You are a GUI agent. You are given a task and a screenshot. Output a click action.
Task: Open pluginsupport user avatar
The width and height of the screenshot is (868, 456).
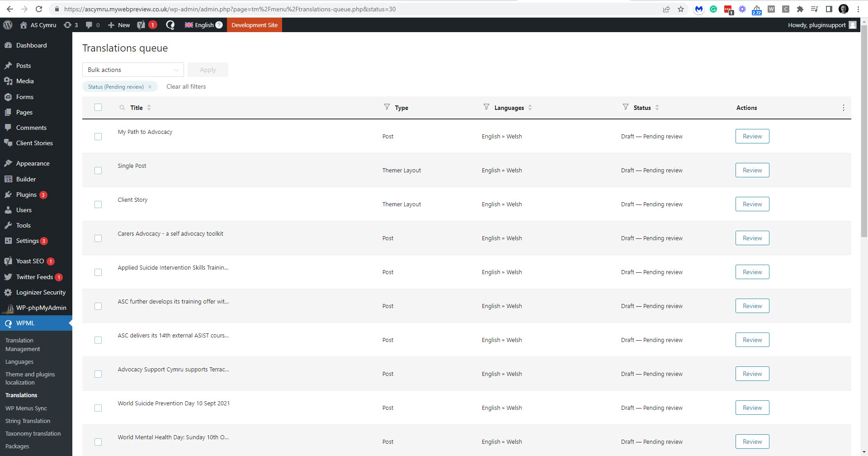click(x=853, y=25)
